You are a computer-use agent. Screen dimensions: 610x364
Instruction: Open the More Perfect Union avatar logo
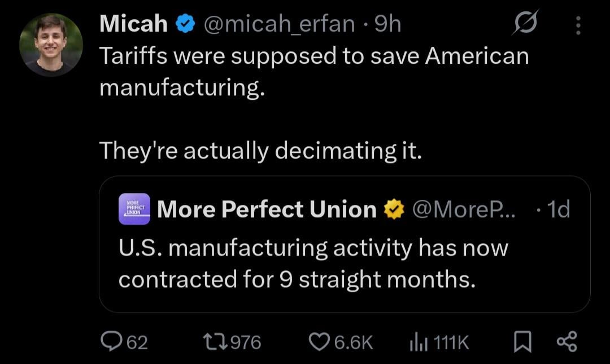[134, 209]
